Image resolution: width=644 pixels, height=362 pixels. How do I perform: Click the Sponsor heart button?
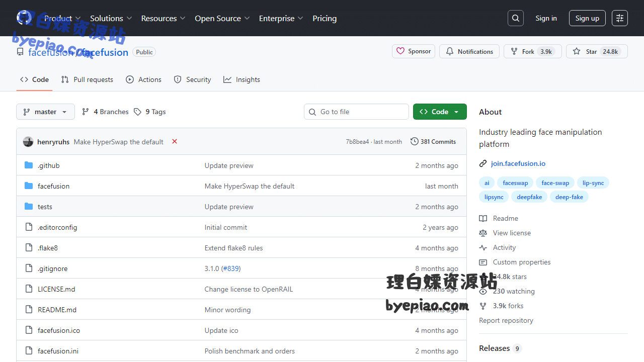coord(414,51)
